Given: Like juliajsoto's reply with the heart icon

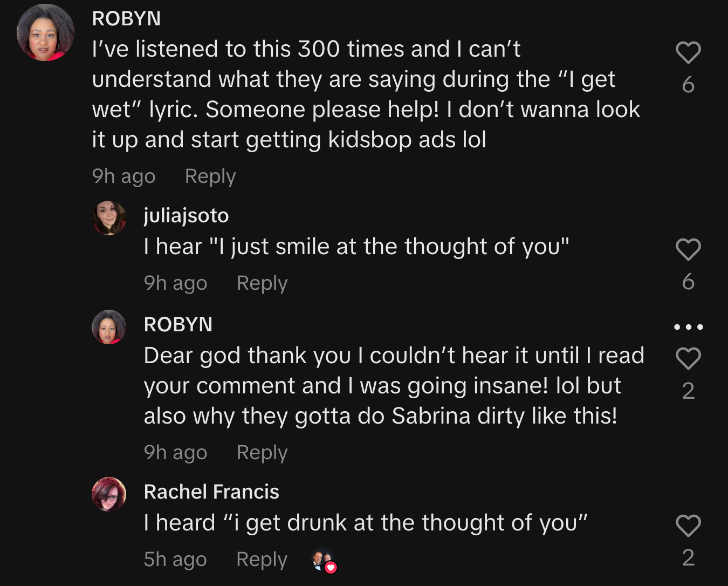Looking at the screenshot, I should coord(688,250).
